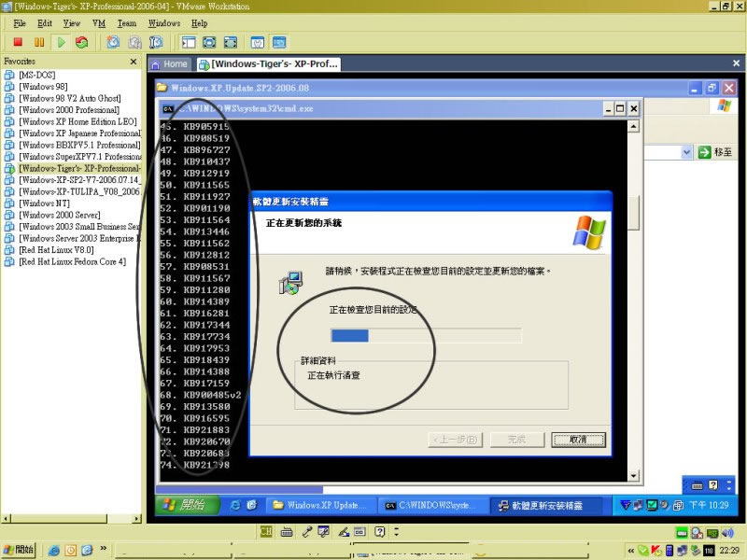
Task: Toggle the Favorites sidebar view icon
Action: [x=189, y=42]
